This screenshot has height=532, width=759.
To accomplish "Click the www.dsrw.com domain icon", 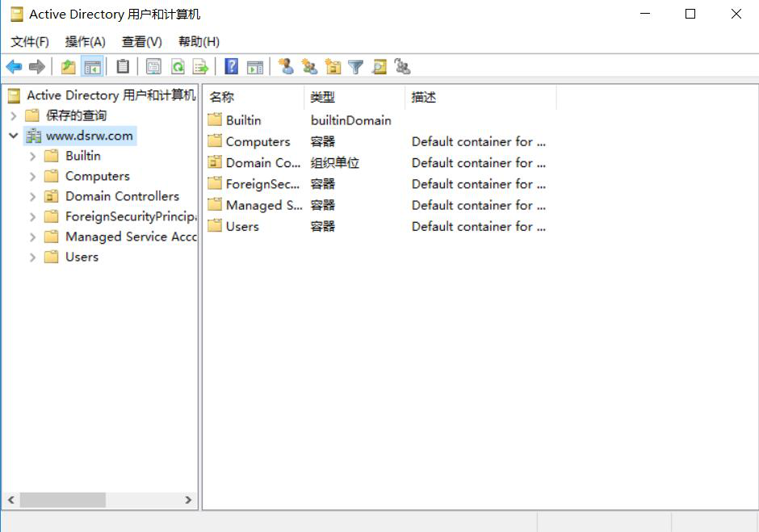I will (33, 136).
